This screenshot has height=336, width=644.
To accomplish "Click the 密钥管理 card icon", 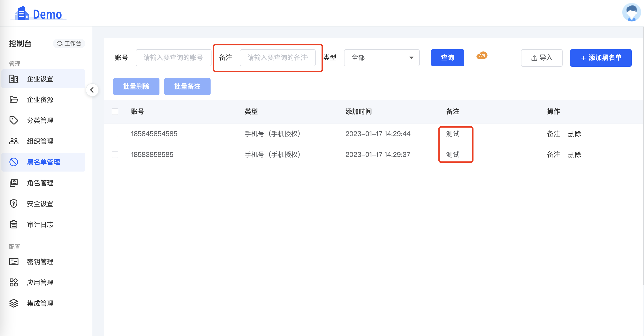I will (x=14, y=261).
